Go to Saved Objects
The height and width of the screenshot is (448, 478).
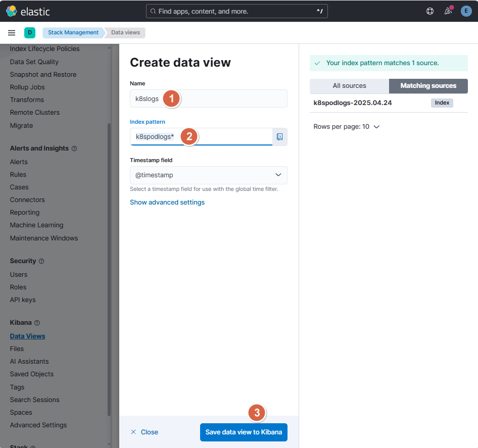[x=32, y=374]
